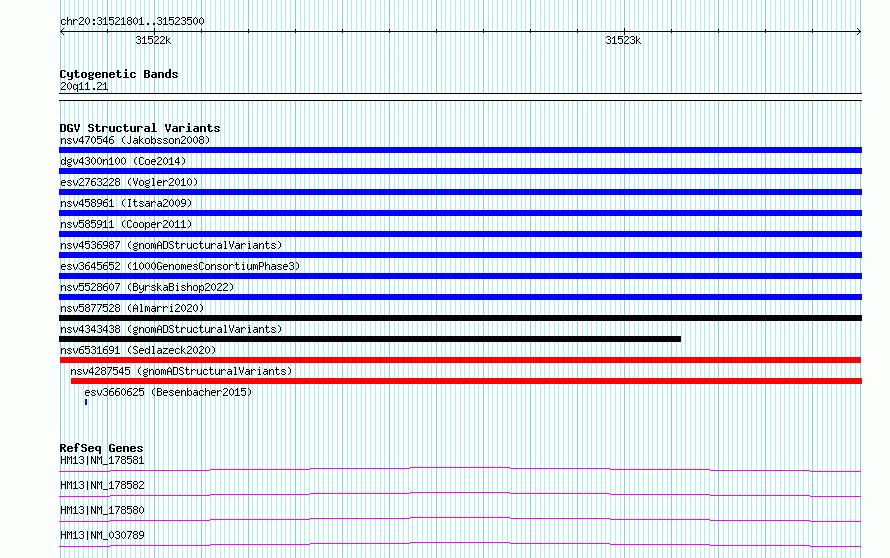This screenshot has width=890, height=558.
Task: Select the blue bar under nsv4536987
Action: (x=460, y=255)
